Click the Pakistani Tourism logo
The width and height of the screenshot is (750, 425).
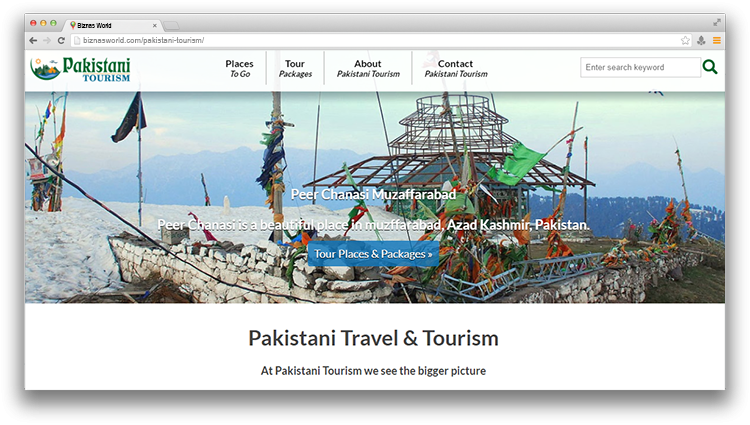[x=80, y=68]
